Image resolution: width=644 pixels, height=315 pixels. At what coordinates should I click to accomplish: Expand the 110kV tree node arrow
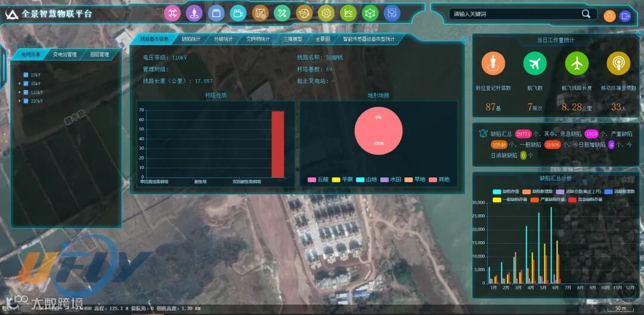(19, 92)
